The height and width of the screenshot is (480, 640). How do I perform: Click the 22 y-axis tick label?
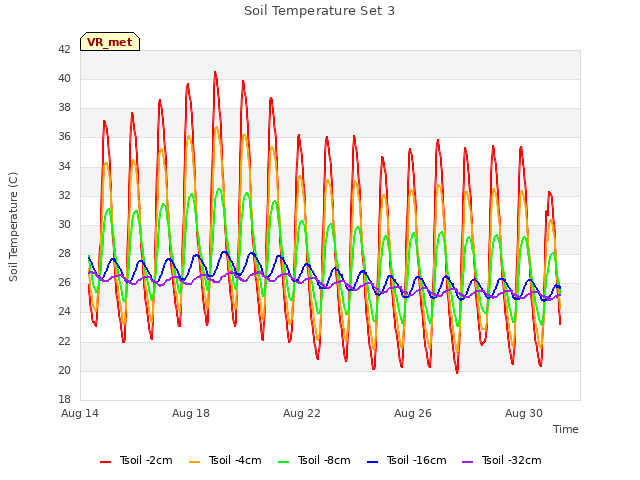64,341
